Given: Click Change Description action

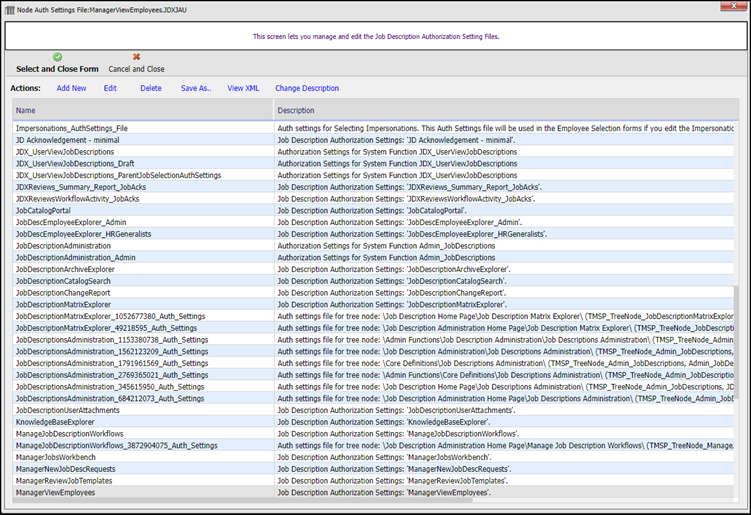Looking at the screenshot, I should 307,88.
